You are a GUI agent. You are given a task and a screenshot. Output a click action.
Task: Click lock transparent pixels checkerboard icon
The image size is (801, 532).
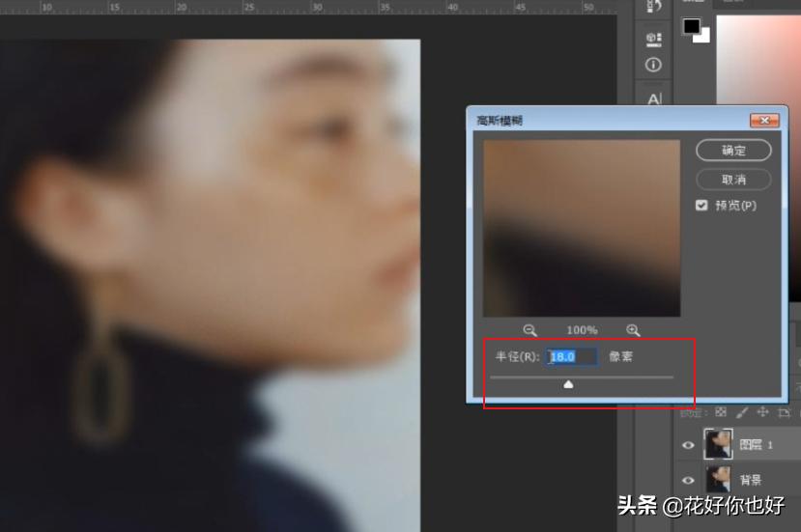coord(721,411)
